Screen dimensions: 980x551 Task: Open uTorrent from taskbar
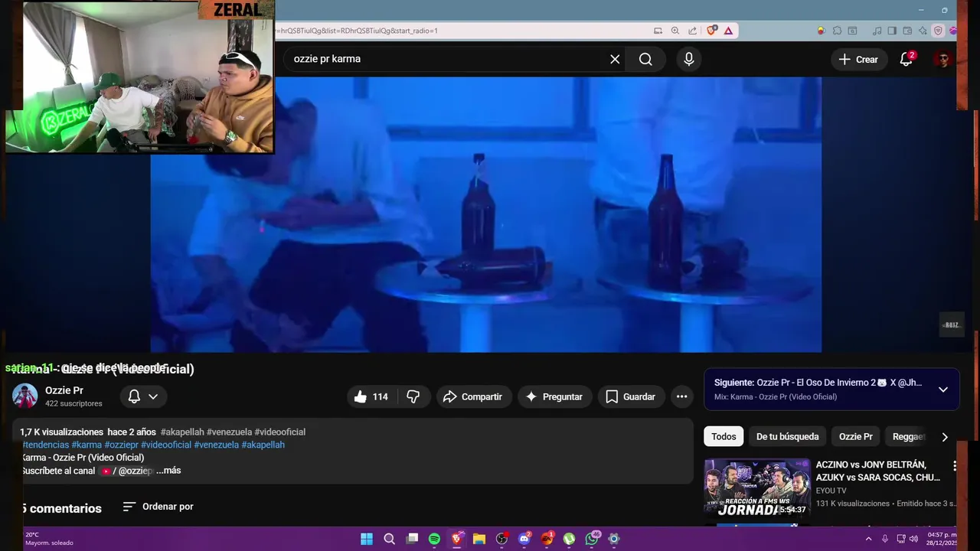[569, 539]
